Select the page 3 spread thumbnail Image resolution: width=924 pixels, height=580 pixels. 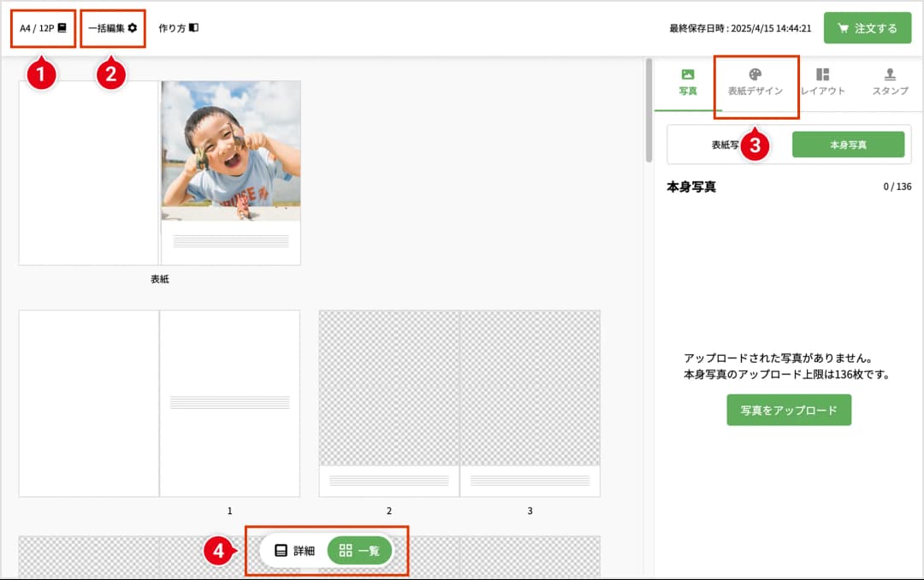(x=530, y=402)
